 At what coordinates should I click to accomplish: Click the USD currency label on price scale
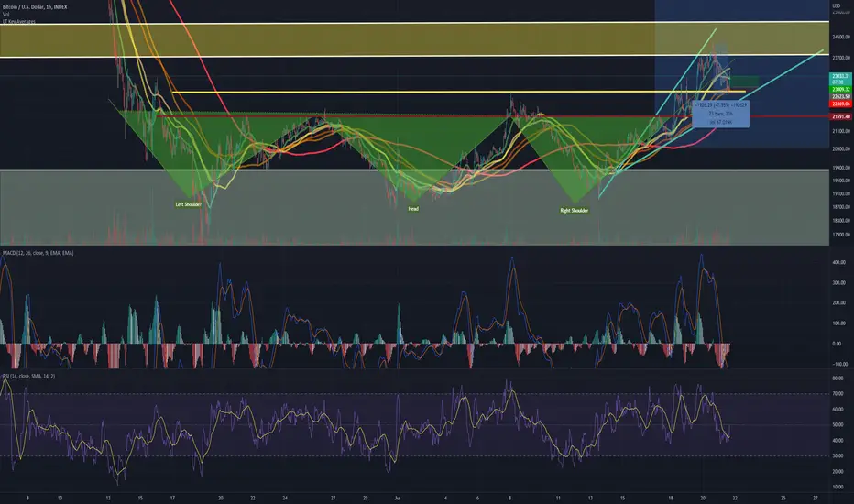pyautogui.click(x=837, y=6)
